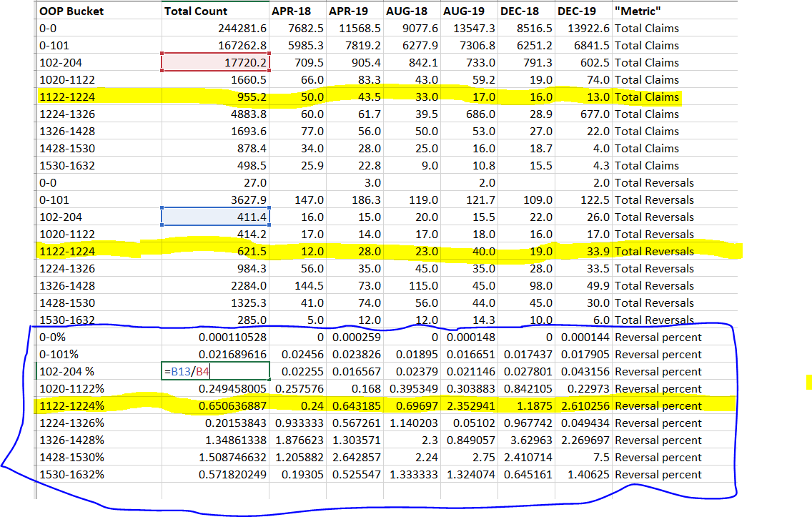Click the cell being edited with formula =B13/B4
The image size is (812, 517).
click(x=215, y=371)
